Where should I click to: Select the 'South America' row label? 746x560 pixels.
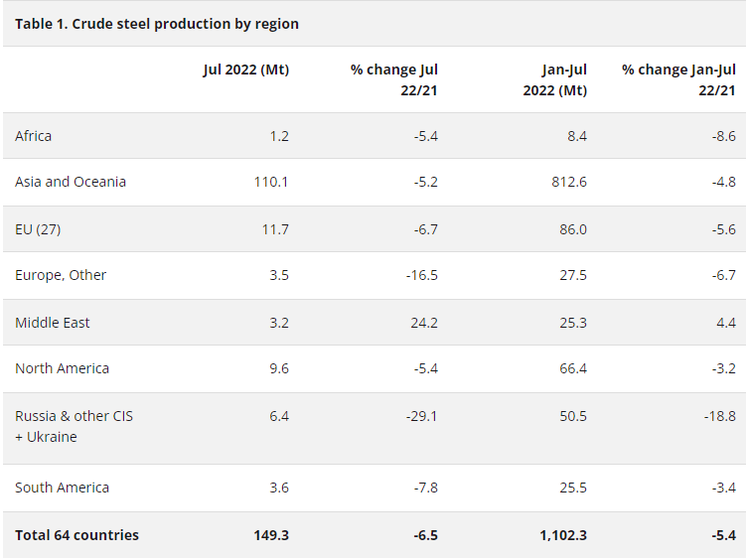(x=62, y=488)
